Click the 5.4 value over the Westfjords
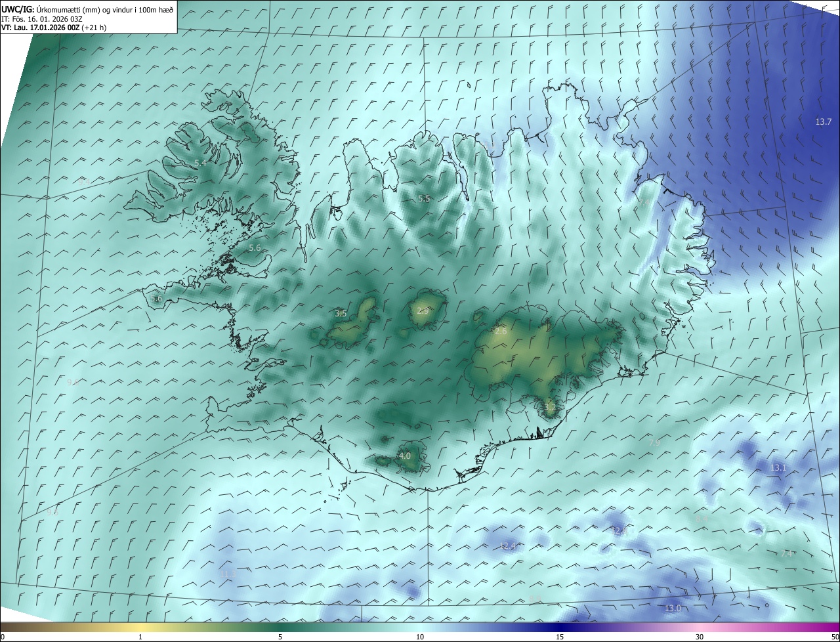The image size is (840, 642). [200, 163]
